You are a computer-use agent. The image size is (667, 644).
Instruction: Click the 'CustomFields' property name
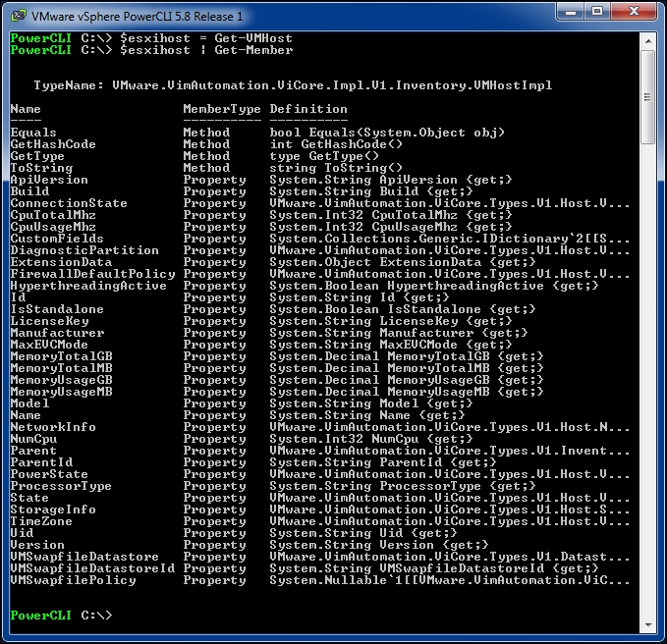point(57,239)
